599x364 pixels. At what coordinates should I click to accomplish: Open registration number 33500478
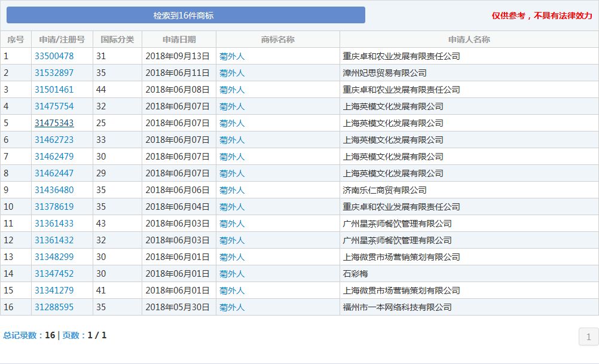click(x=54, y=56)
